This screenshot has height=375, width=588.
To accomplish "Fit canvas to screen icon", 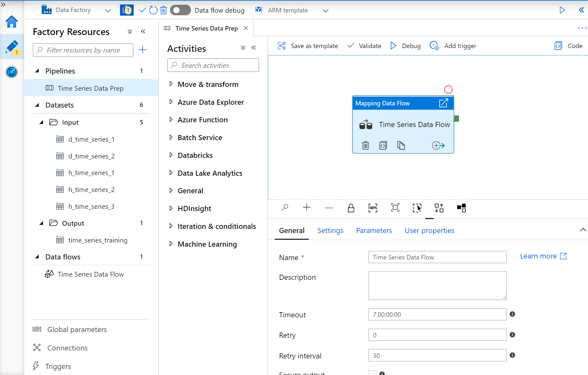I will (x=395, y=208).
